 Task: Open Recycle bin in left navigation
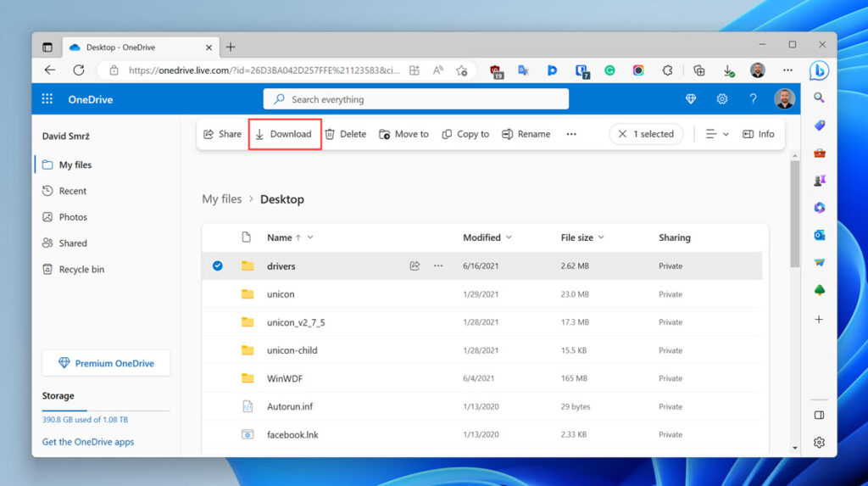pyautogui.click(x=81, y=269)
